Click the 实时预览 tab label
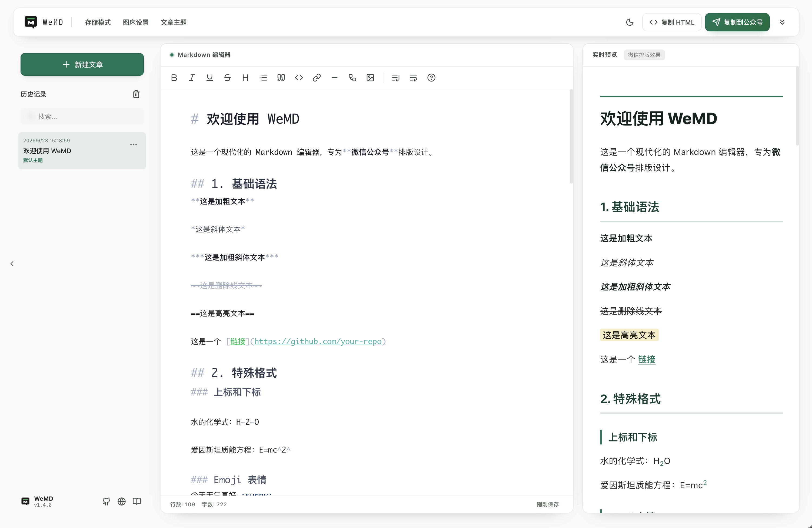The image size is (812, 528). tap(605, 55)
